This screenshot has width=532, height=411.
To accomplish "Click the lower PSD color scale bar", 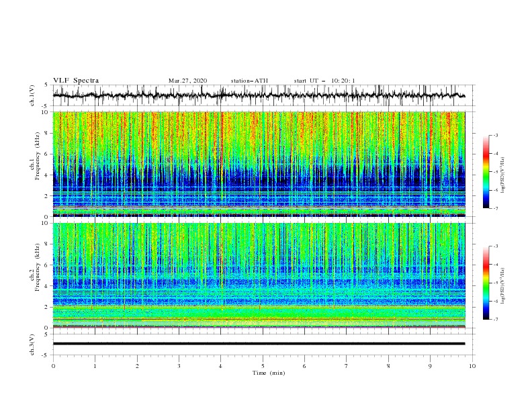I will click(486, 283).
